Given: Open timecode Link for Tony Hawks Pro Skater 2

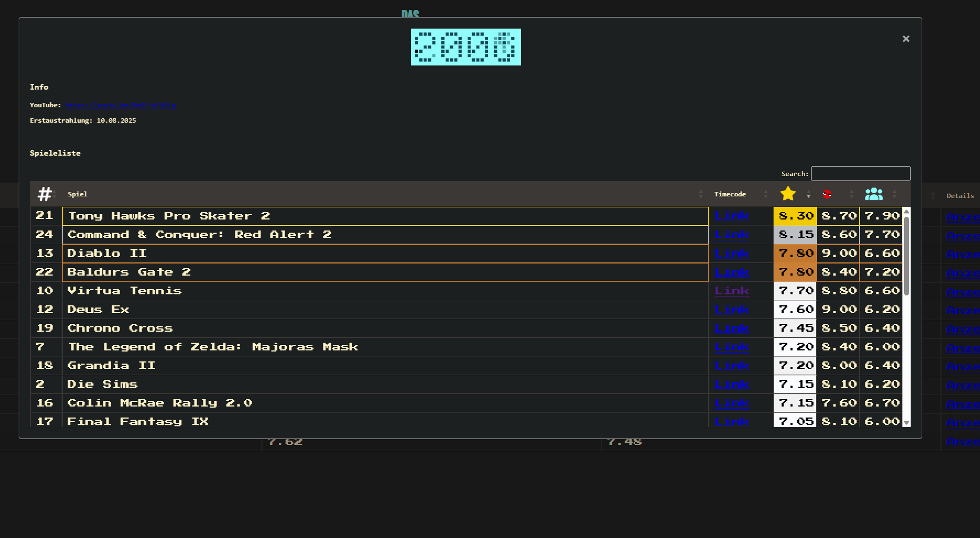Looking at the screenshot, I should point(731,216).
